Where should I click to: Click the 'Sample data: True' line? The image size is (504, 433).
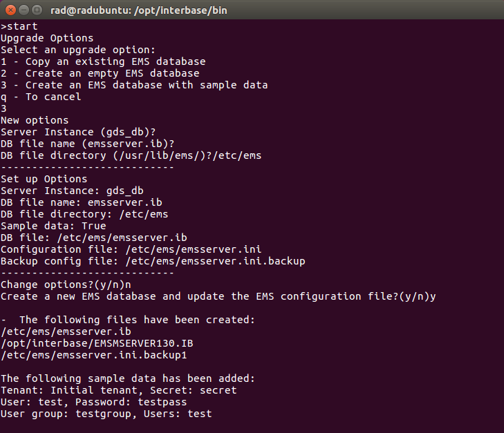(53, 226)
